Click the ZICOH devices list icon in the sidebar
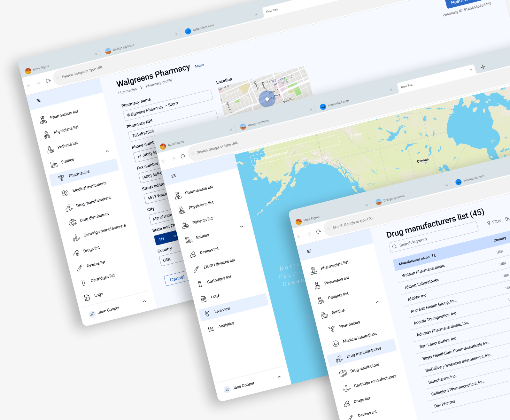The width and height of the screenshot is (510, 420). [x=196, y=269]
